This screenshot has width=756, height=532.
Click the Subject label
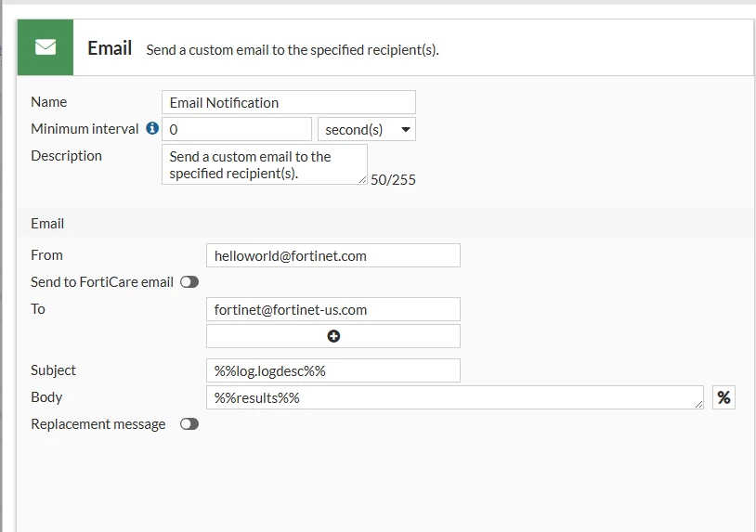[x=53, y=370]
